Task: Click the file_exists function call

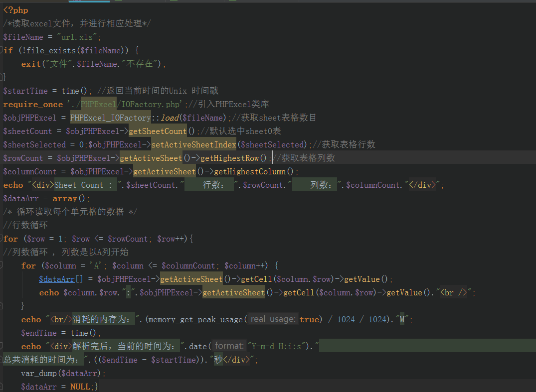Action: pos(51,51)
